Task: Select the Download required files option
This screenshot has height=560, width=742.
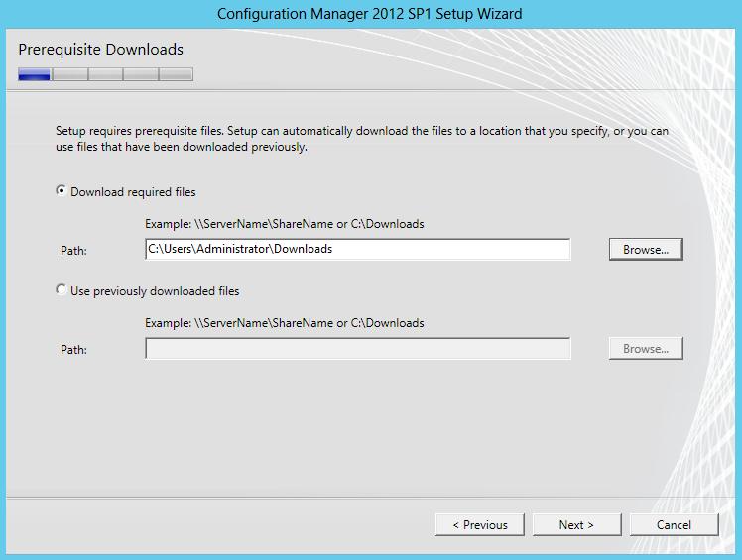Action: pos(125,192)
